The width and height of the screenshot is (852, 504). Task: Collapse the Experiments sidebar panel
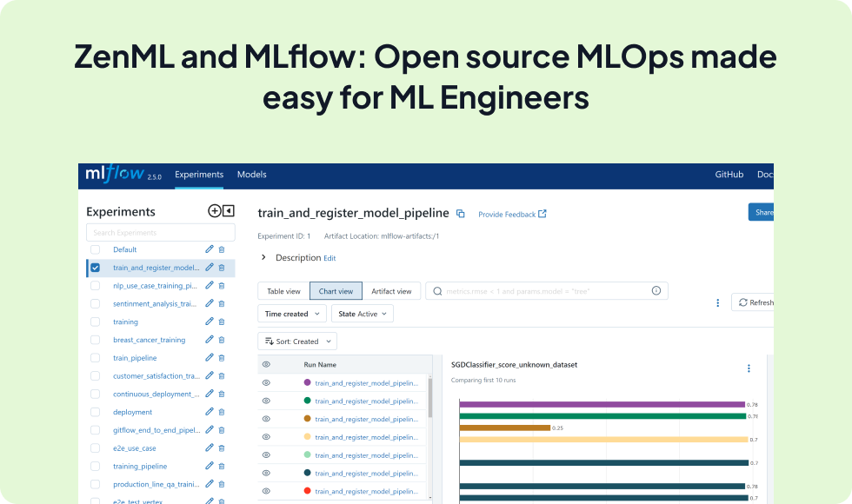(229, 210)
